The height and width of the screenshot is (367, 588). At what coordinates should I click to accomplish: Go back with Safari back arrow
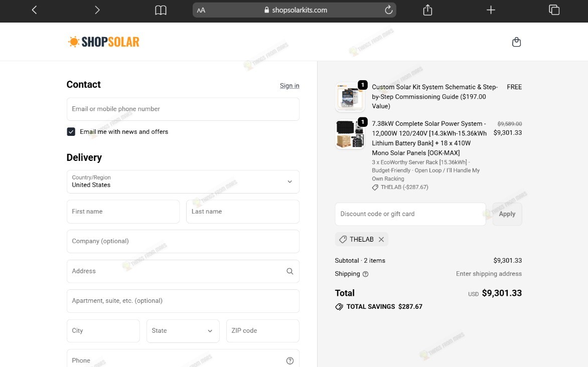click(34, 10)
